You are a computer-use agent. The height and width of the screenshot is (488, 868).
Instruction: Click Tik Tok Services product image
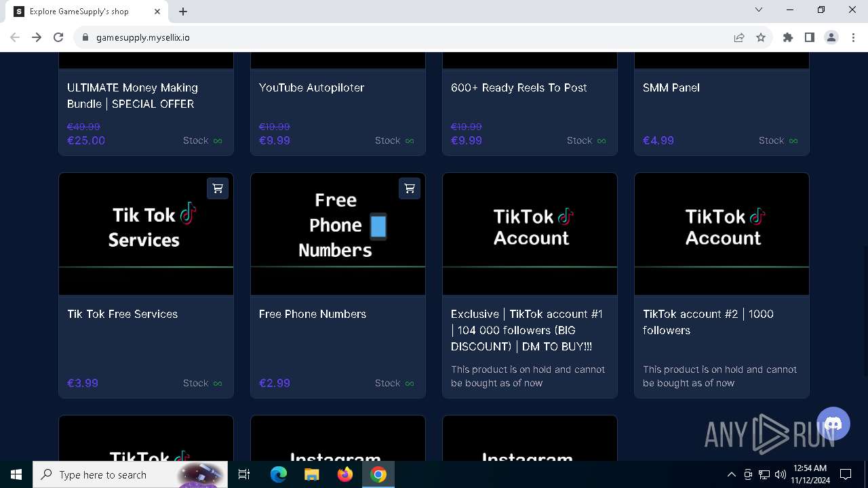146,234
